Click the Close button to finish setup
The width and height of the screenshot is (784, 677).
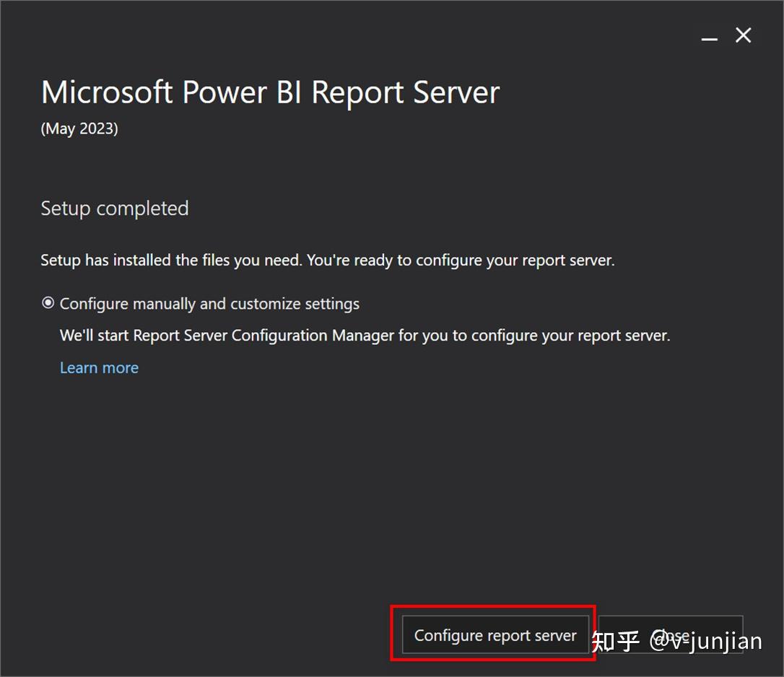pos(671,635)
